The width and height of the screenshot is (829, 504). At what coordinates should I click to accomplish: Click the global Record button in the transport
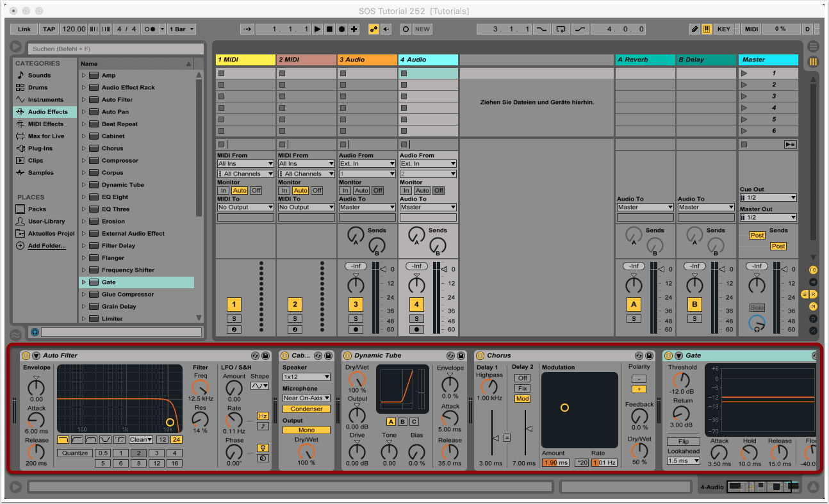click(x=341, y=28)
